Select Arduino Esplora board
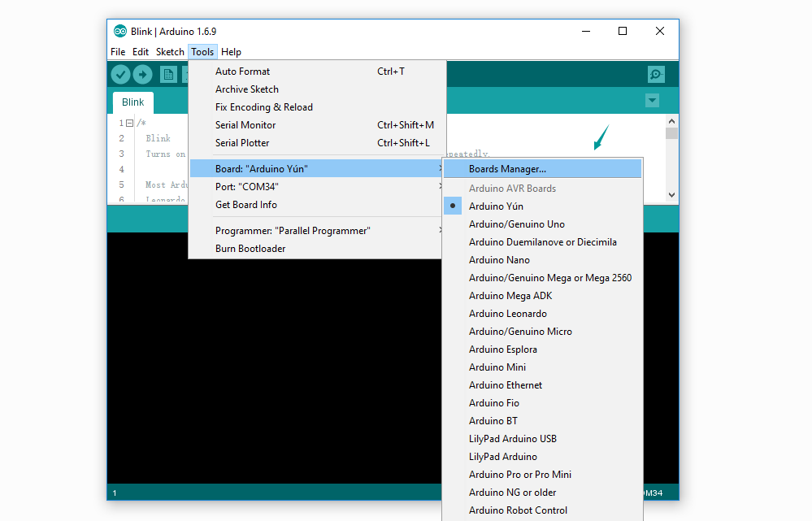 [543, 350]
